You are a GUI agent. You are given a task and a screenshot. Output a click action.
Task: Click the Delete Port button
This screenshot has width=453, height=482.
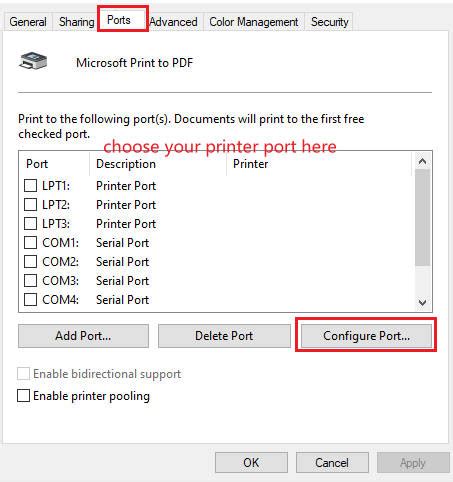[x=224, y=336]
